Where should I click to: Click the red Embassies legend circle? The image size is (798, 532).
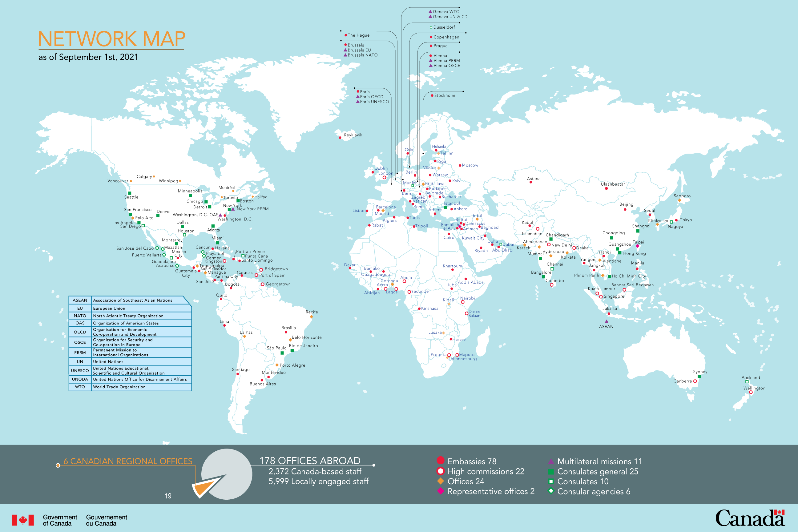pyautogui.click(x=440, y=460)
